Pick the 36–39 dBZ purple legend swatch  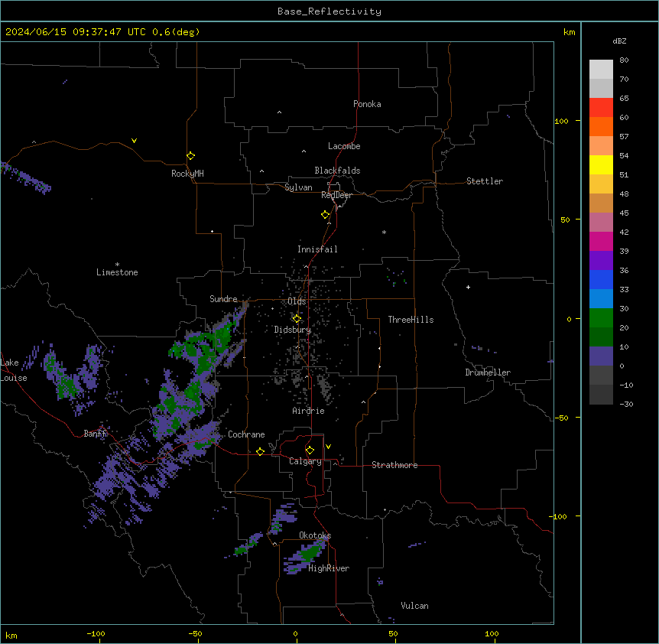point(601,260)
